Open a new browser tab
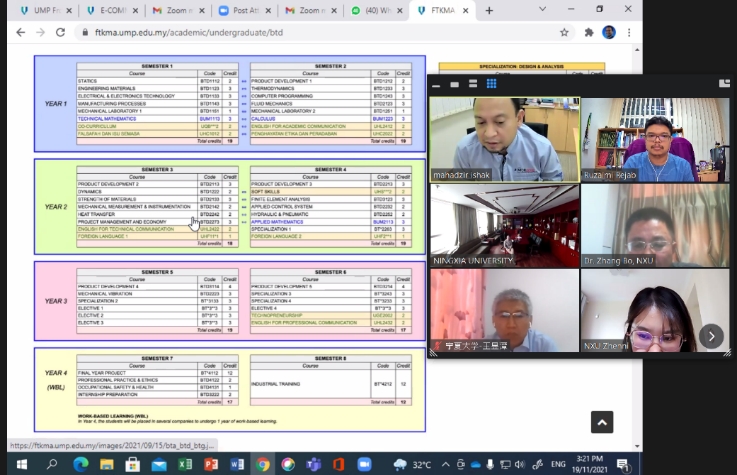This screenshot has height=475, width=737. (489, 10)
